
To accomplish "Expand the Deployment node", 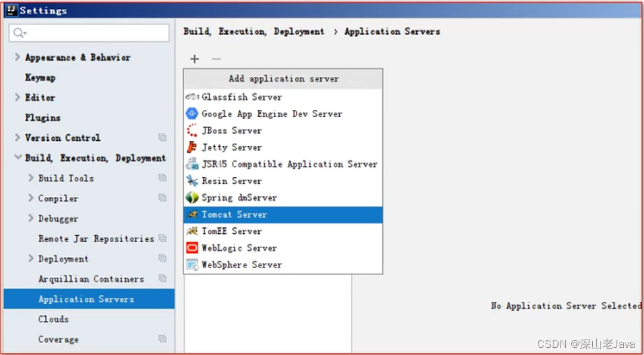I will pyautogui.click(x=31, y=258).
